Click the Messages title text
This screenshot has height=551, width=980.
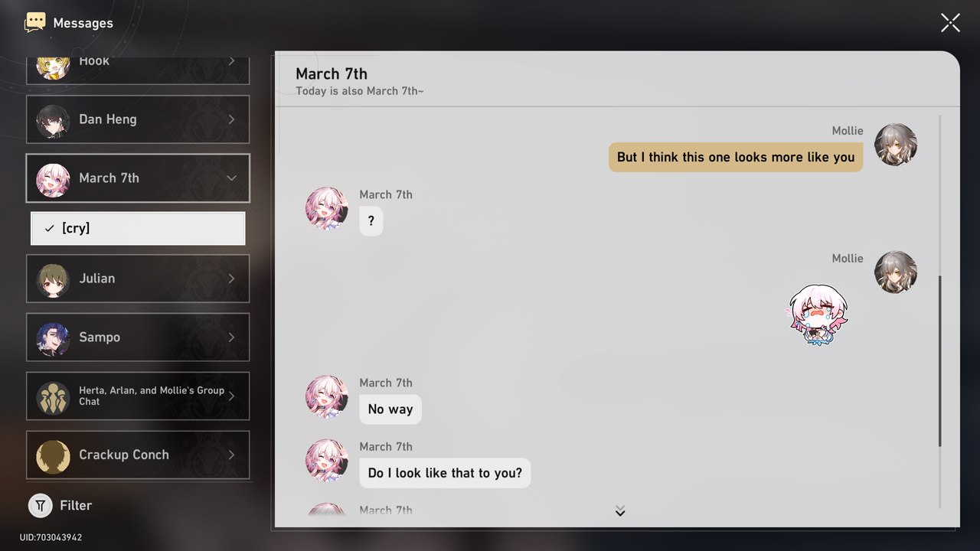83,23
